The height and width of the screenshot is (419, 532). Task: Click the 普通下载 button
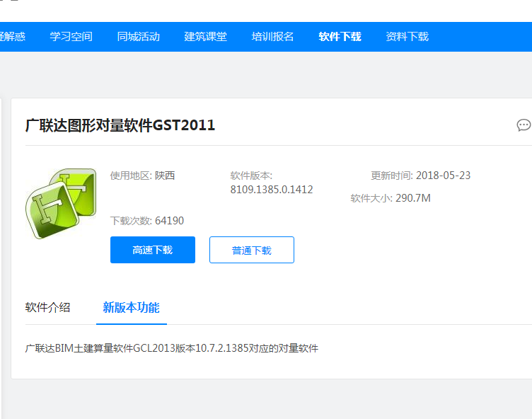(252, 250)
